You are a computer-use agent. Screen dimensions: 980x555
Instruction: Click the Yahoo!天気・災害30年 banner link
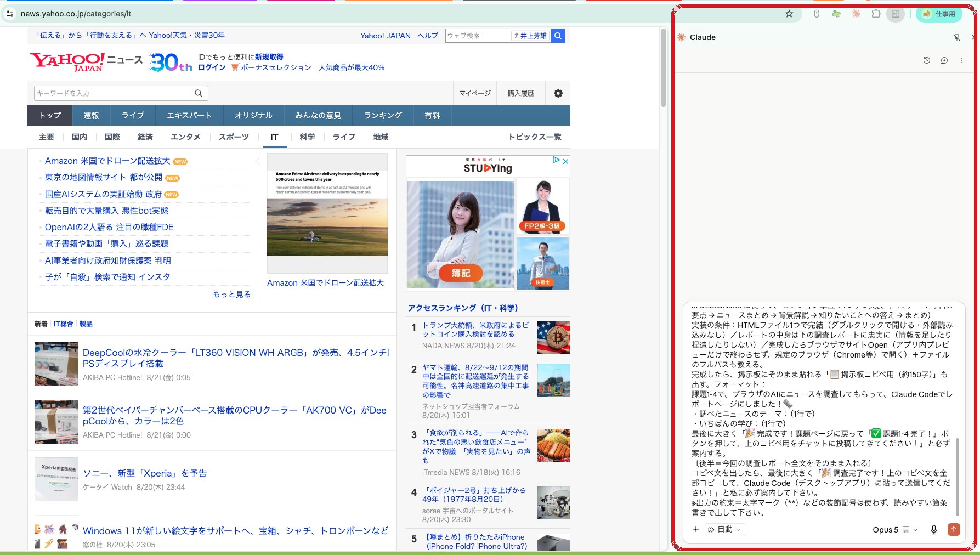click(131, 35)
